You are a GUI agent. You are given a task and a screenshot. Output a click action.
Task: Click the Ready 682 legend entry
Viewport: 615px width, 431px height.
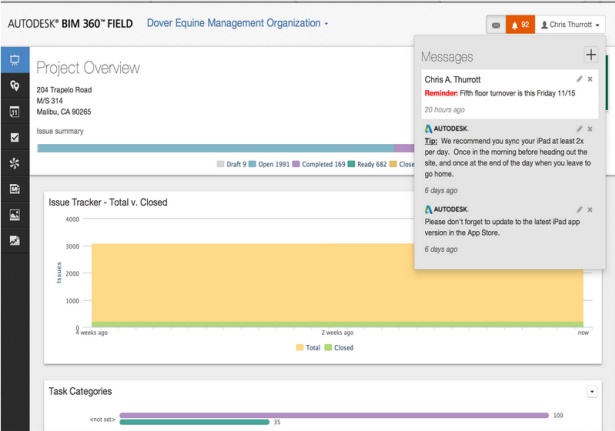click(367, 164)
